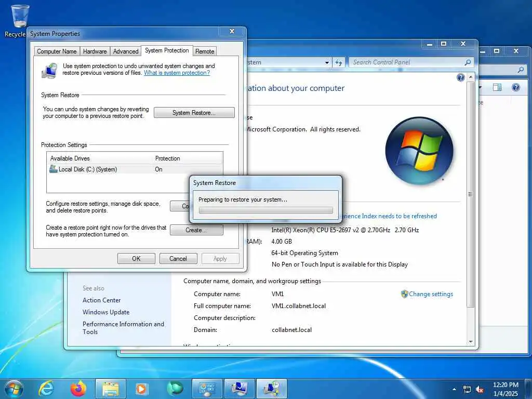Screen dimensions: 532x399
Task: Click the muted volume tray icon
Action: click(480, 390)
